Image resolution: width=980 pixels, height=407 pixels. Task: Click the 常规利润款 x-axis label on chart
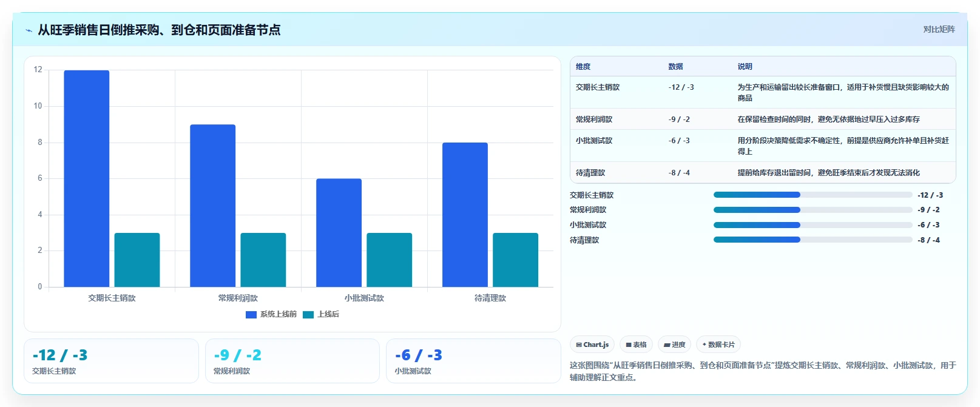[x=238, y=298]
